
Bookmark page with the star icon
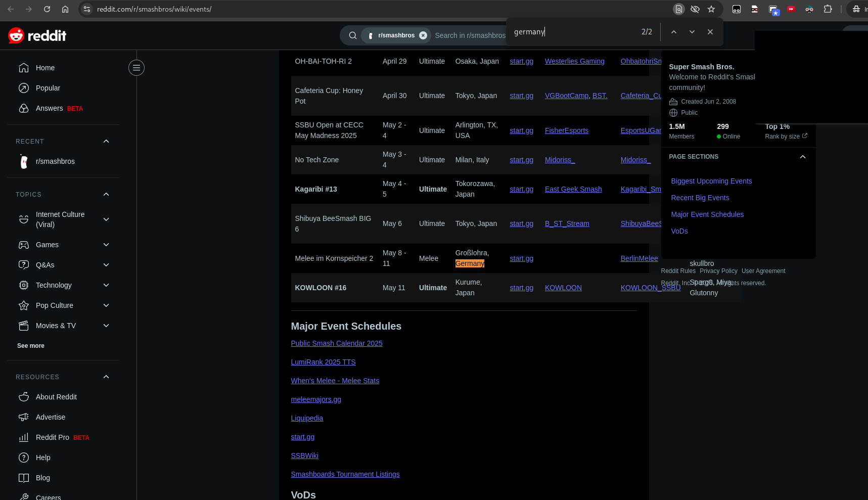(711, 9)
